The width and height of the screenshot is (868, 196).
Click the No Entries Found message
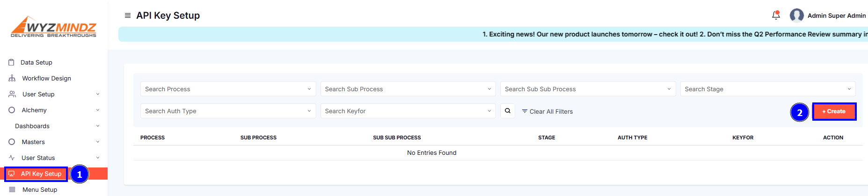tap(432, 152)
